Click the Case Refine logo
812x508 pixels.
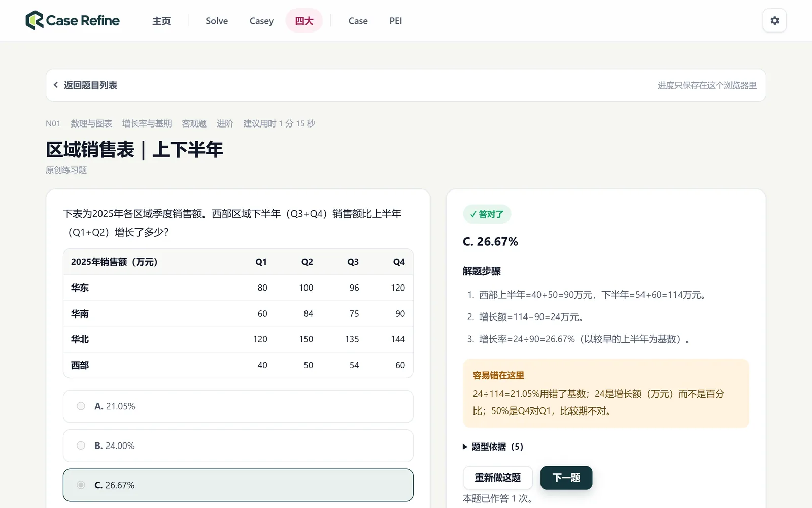tap(73, 21)
